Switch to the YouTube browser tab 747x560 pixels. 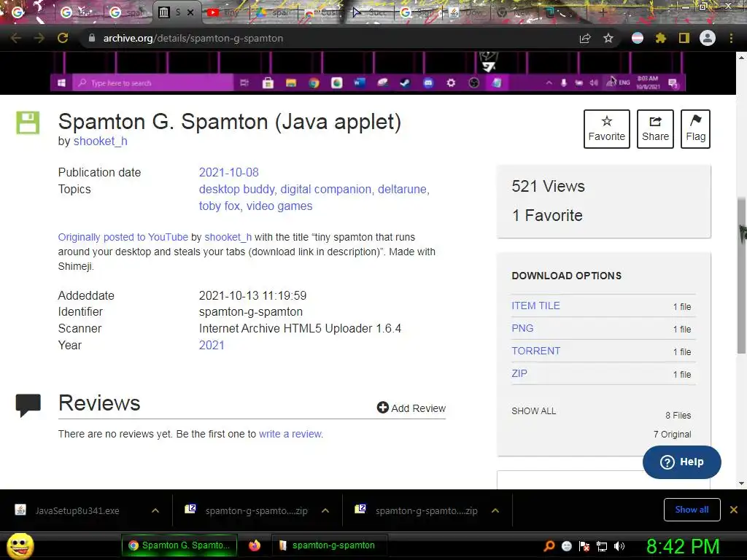(x=224, y=12)
